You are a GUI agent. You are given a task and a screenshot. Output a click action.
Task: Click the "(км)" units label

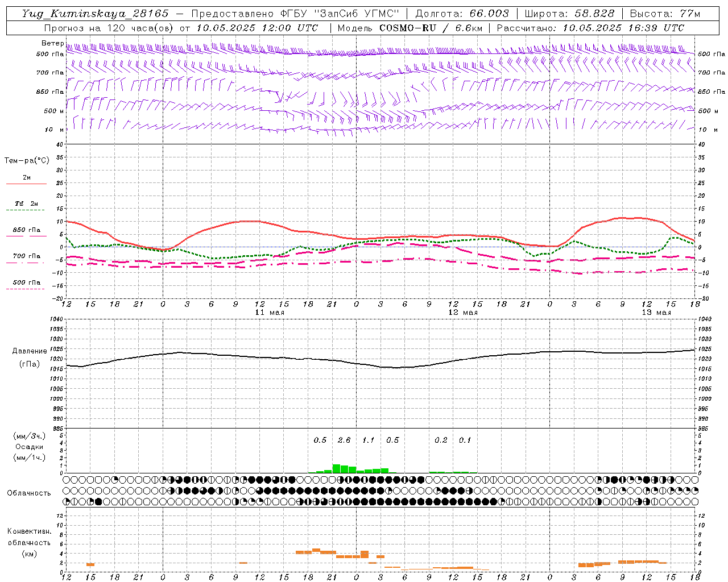click(x=29, y=554)
